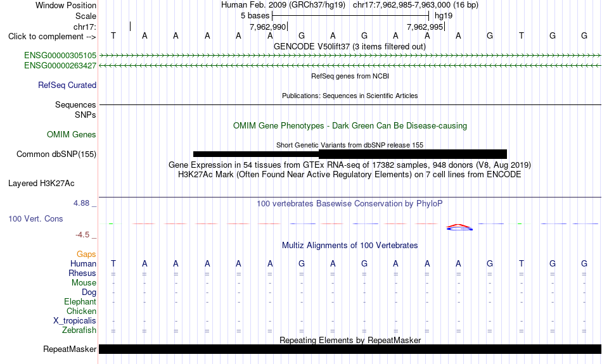Image resolution: width=602 pixels, height=364 pixels.
Task: Open ENSG00000263427 gene label
Action: pyautogui.click(x=60, y=66)
